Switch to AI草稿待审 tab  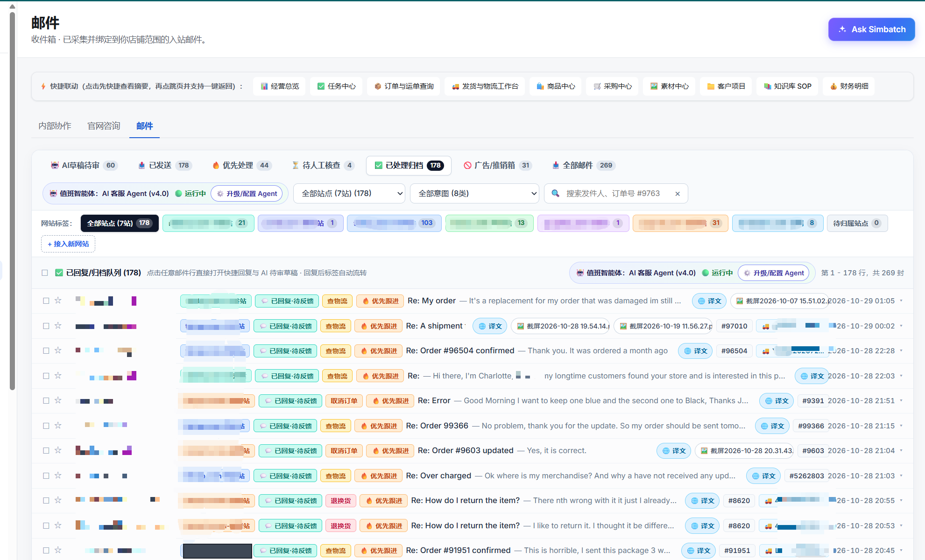[84, 165]
